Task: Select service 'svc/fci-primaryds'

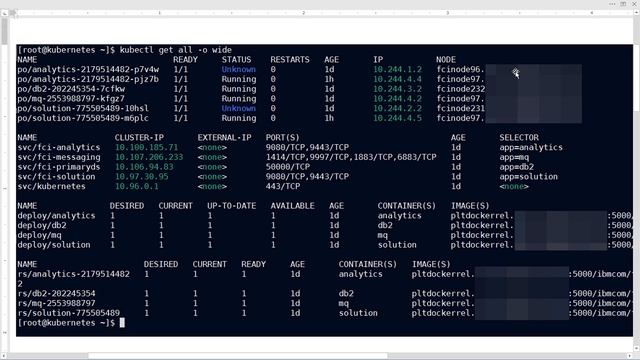Action: (59, 167)
